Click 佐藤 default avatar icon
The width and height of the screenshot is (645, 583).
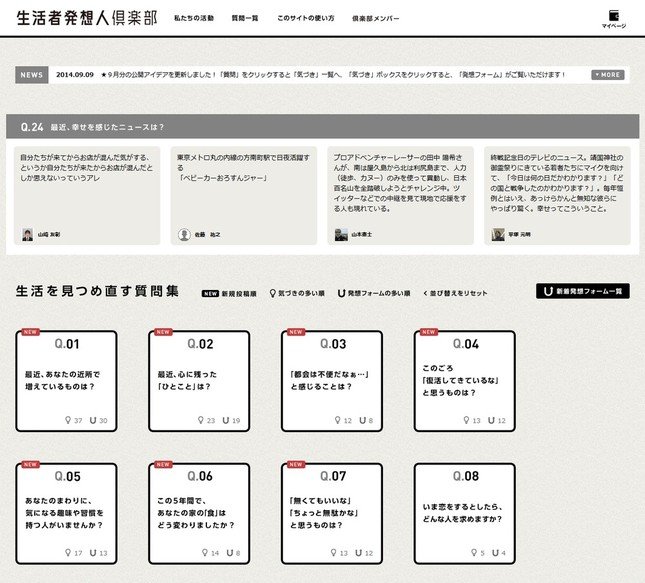tap(184, 235)
